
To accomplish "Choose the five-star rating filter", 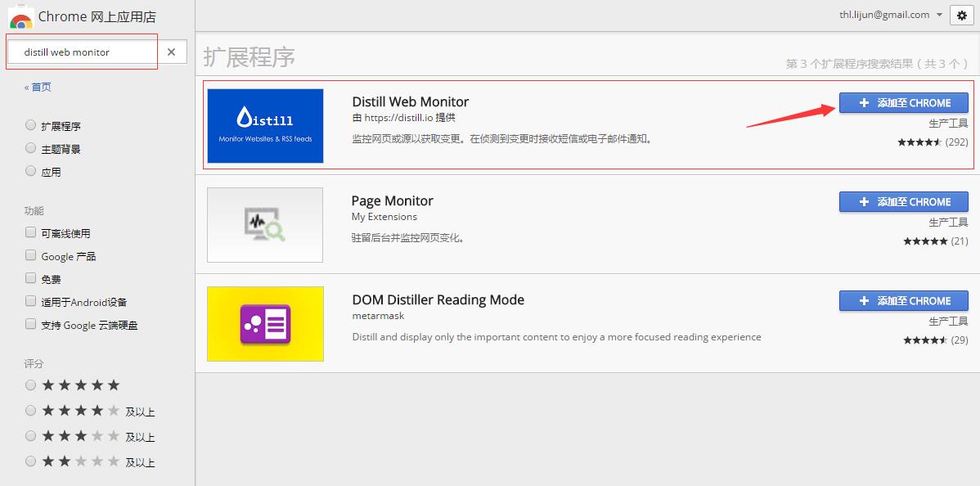I will click(30, 385).
